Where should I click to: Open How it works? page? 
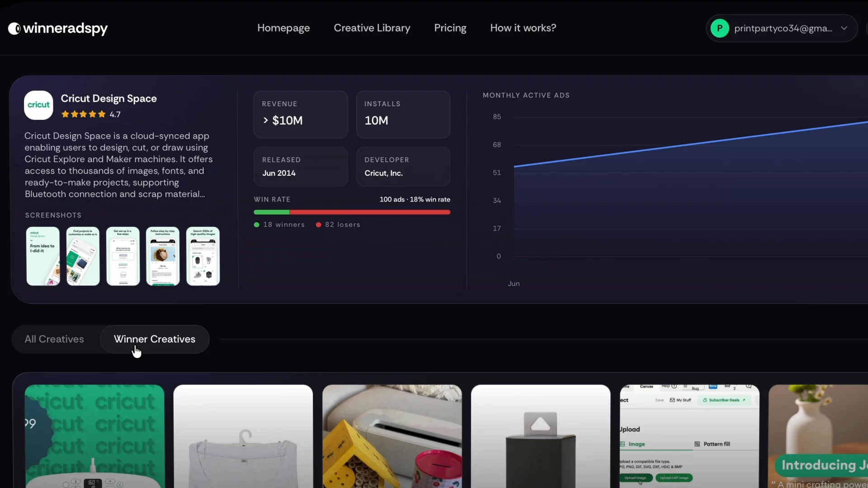click(523, 28)
